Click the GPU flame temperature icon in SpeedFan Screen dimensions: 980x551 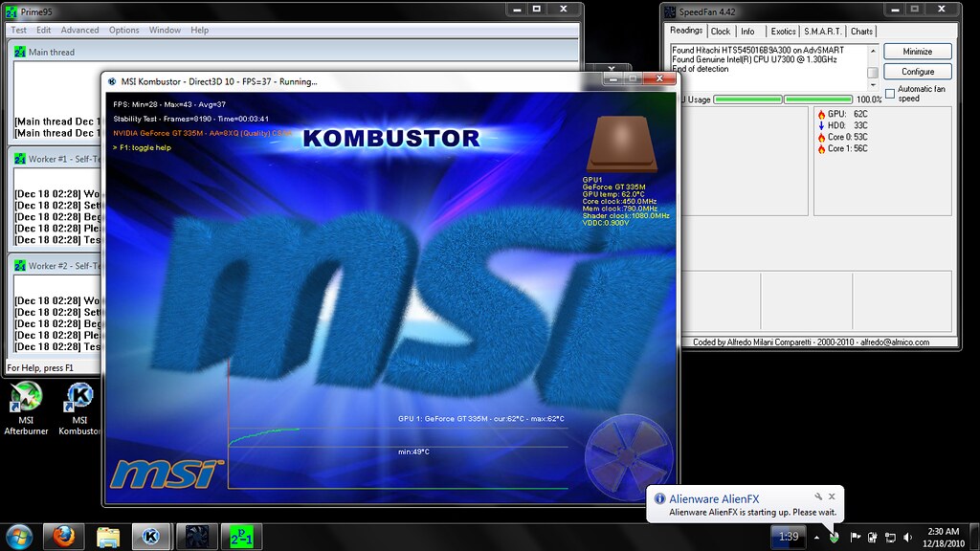coord(821,115)
